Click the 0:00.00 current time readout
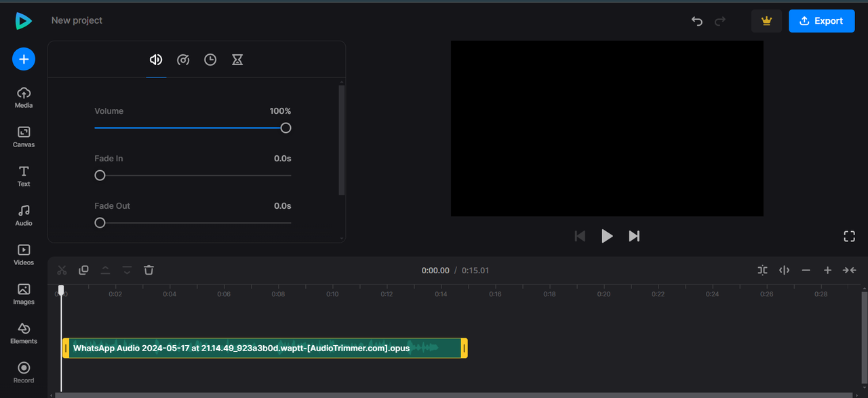The image size is (868, 398). [435, 270]
